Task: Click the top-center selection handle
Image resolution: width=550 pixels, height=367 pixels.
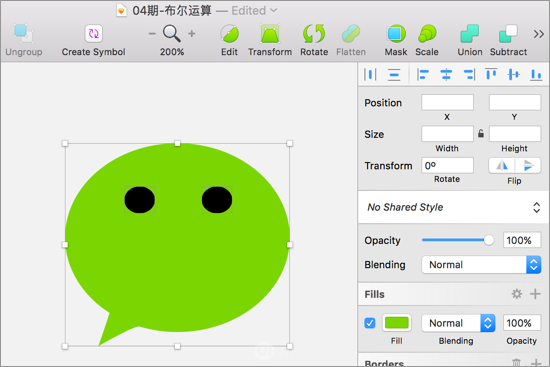Action: click(x=177, y=143)
